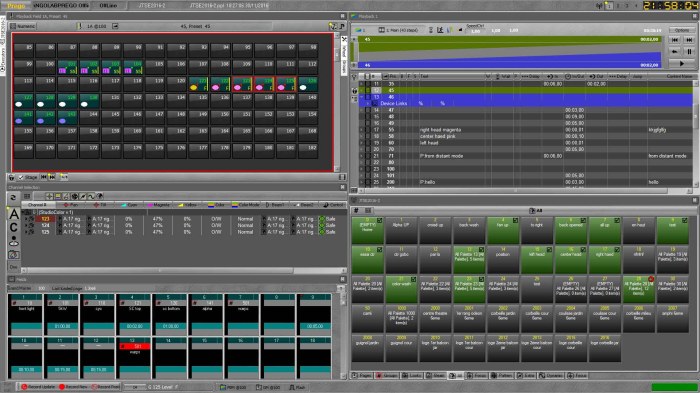This screenshot has height=393, width=700.
Task: Jump forward to the next cue in Playback 1
Action: pyautogui.click(x=689, y=40)
